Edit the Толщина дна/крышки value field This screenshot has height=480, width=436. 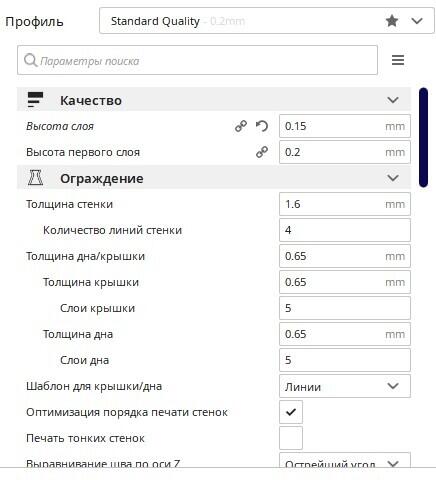coord(345,256)
